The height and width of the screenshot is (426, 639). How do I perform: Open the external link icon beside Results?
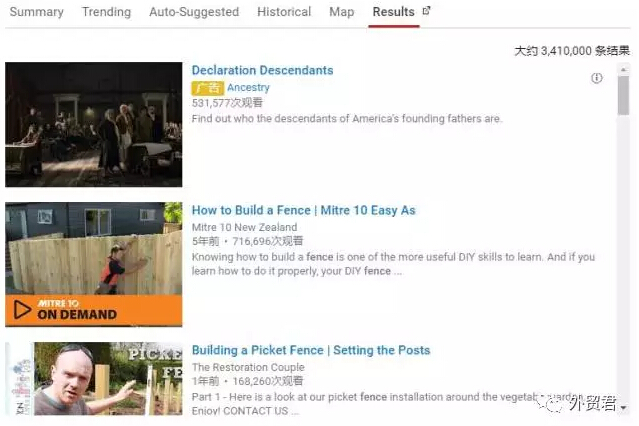[x=427, y=11]
